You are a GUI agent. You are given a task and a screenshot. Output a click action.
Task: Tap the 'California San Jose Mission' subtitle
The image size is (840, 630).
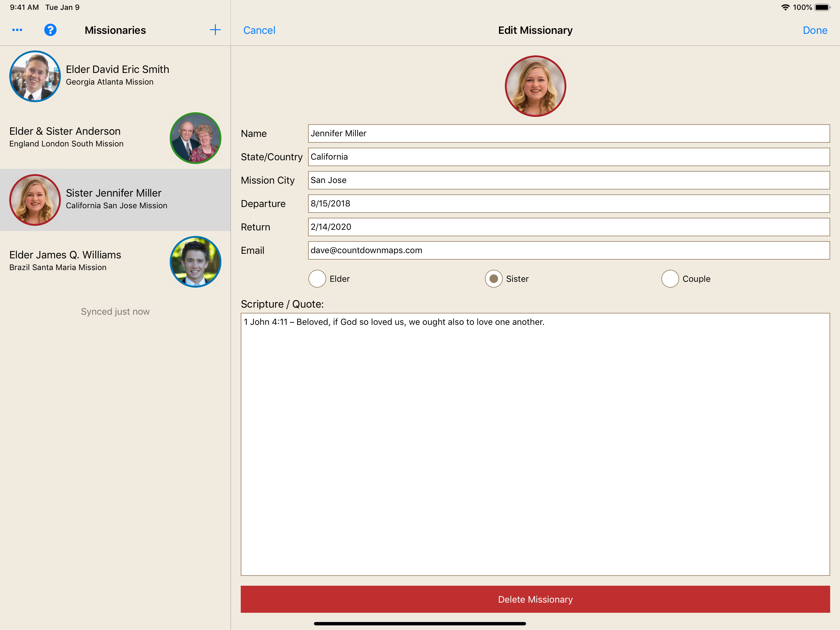tap(116, 205)
